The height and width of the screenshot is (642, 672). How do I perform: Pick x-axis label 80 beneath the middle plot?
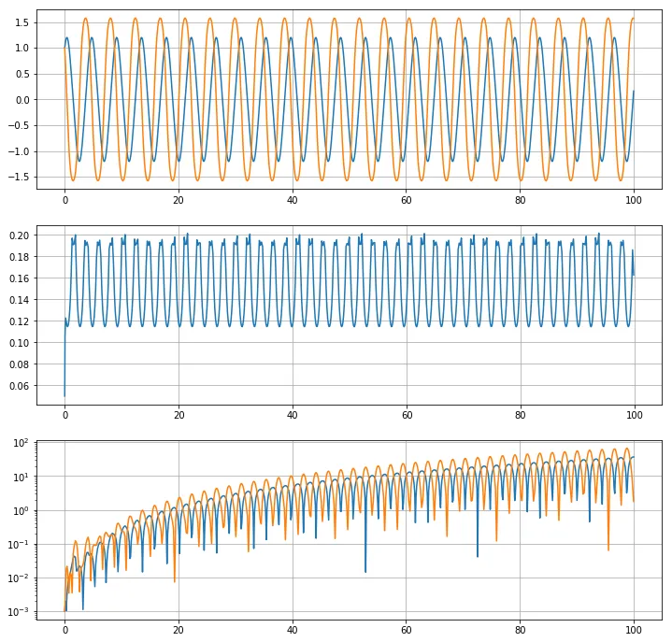(521, 415)
